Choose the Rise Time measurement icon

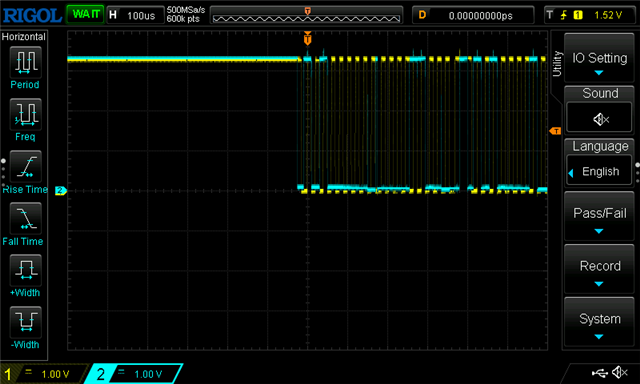25,166
